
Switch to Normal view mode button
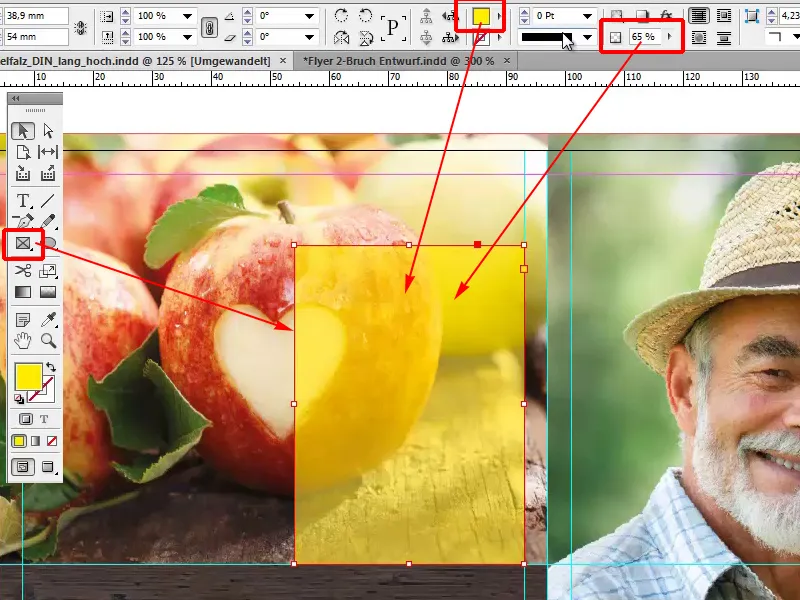[22, 467]
